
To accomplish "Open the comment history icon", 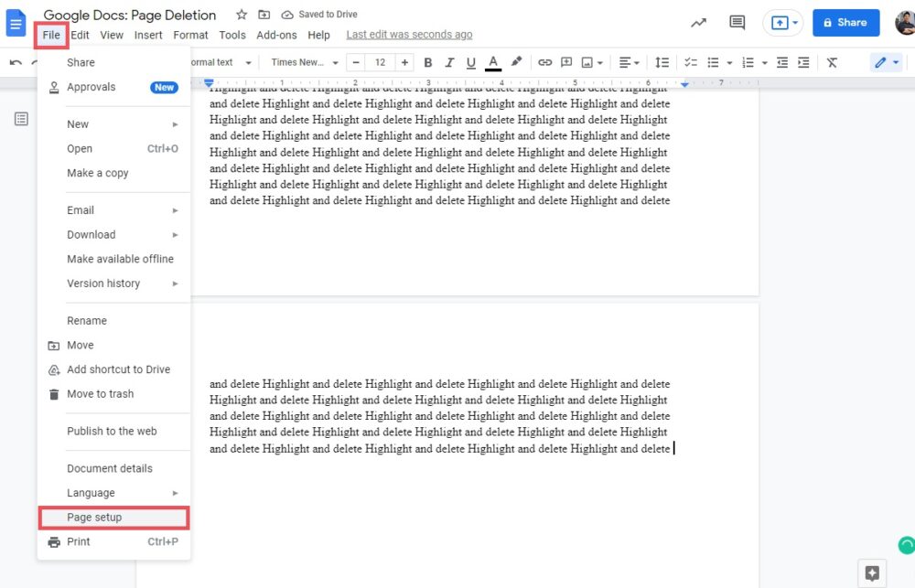I will coord(737,23).
